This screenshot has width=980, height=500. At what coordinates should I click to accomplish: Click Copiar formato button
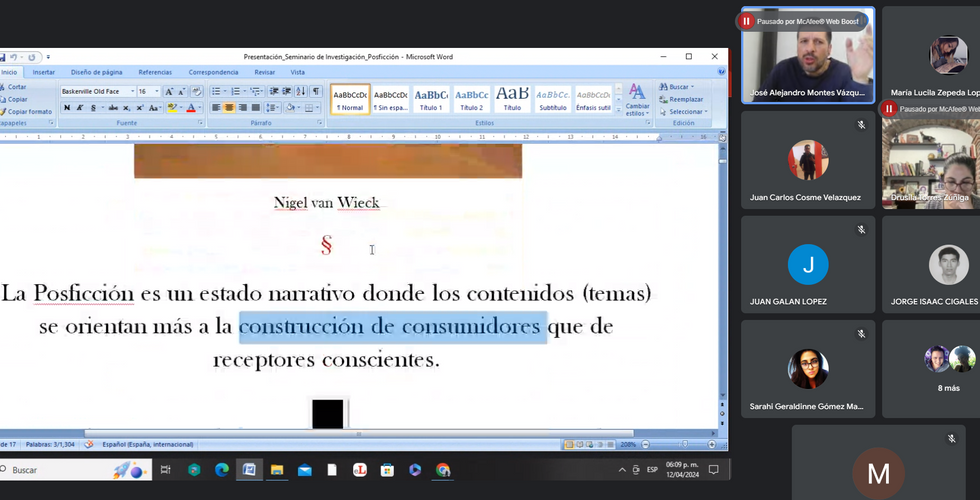pyautogui.click(x=25, y=112)
